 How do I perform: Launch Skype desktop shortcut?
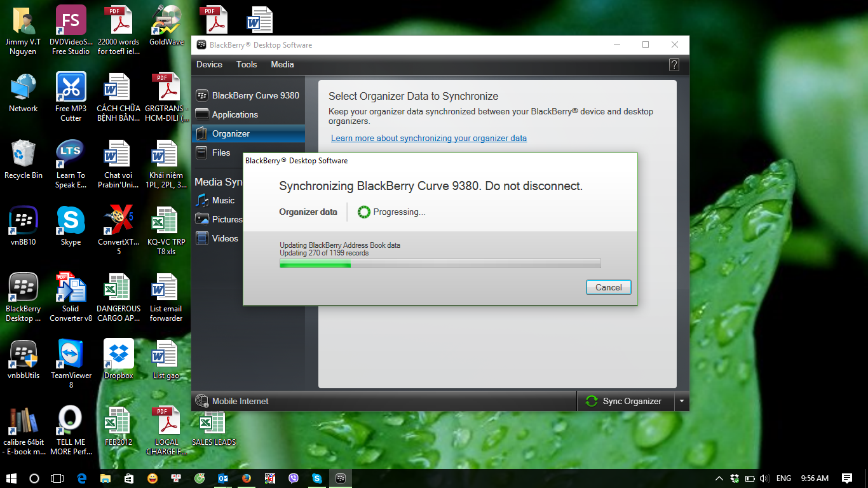click(71, 227)
